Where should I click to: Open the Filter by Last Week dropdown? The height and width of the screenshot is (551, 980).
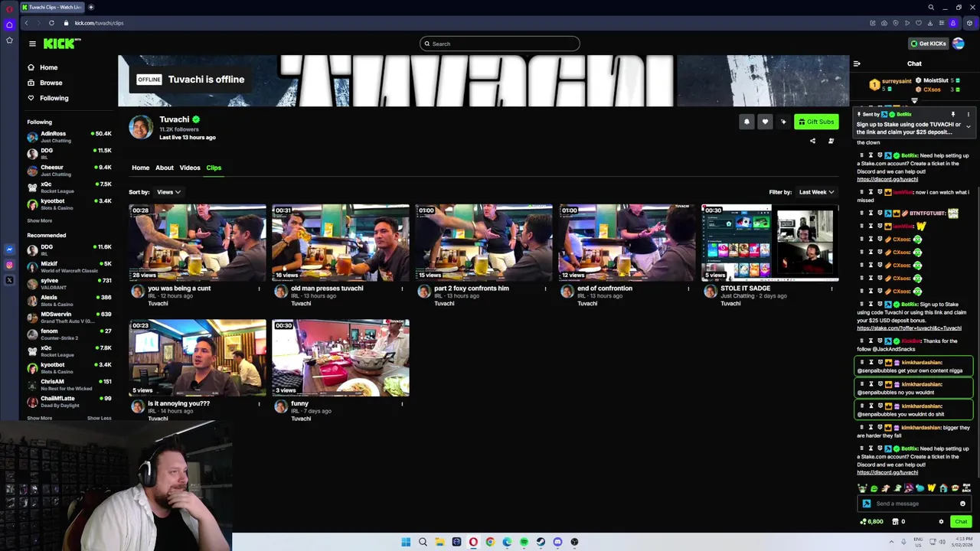click(816, 192)
